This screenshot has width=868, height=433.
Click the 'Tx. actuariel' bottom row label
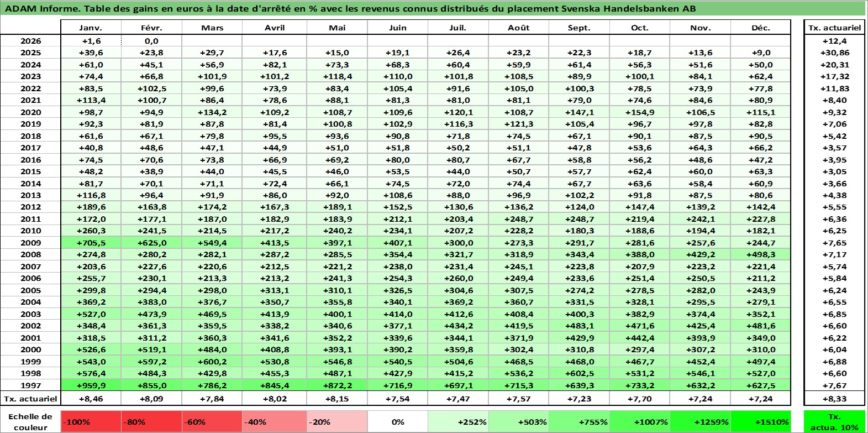point(30,399)
